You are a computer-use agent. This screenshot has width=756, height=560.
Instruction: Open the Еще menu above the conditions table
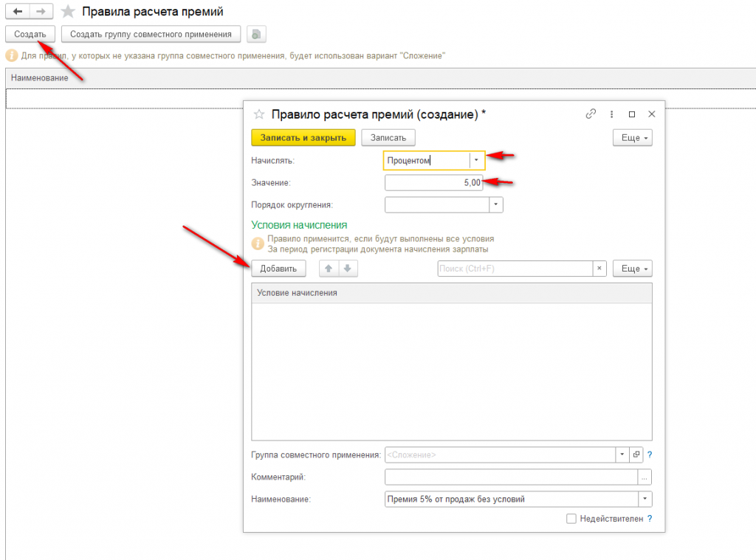click(x=633, y=269)
